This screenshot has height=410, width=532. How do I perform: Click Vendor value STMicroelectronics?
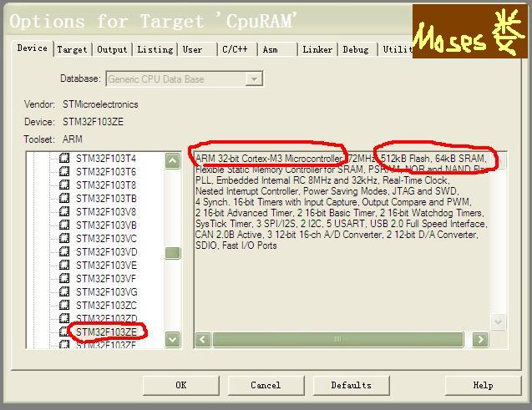point(100,104)
